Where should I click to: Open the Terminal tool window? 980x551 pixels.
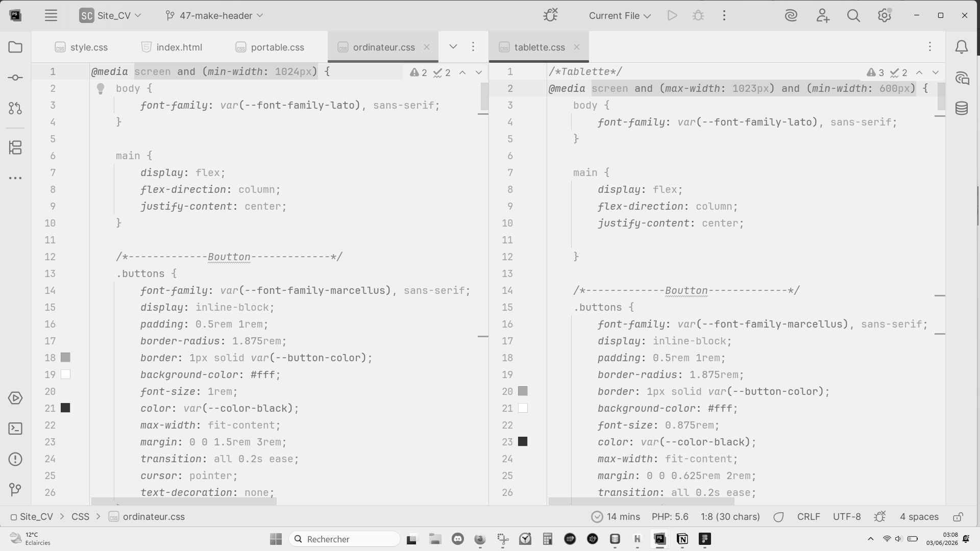[15, 429]
